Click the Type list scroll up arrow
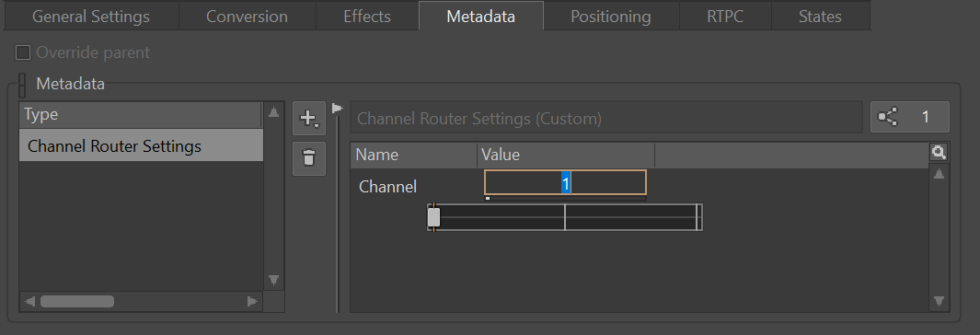The width and height of the screenshot is (980, 335). tap(273, 112)
